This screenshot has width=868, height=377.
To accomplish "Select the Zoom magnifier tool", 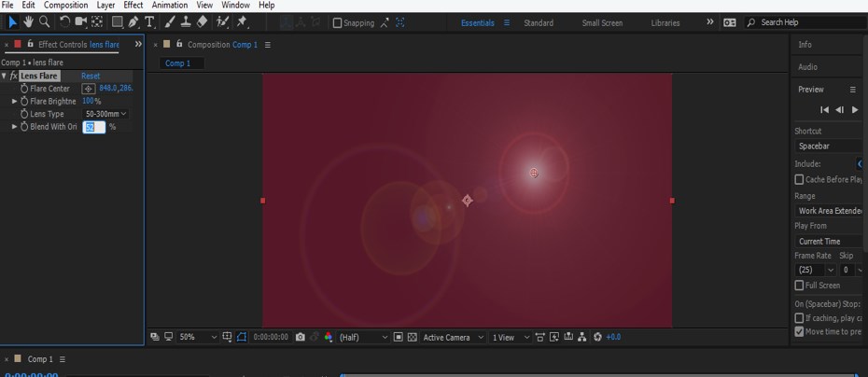I will 44,22.
